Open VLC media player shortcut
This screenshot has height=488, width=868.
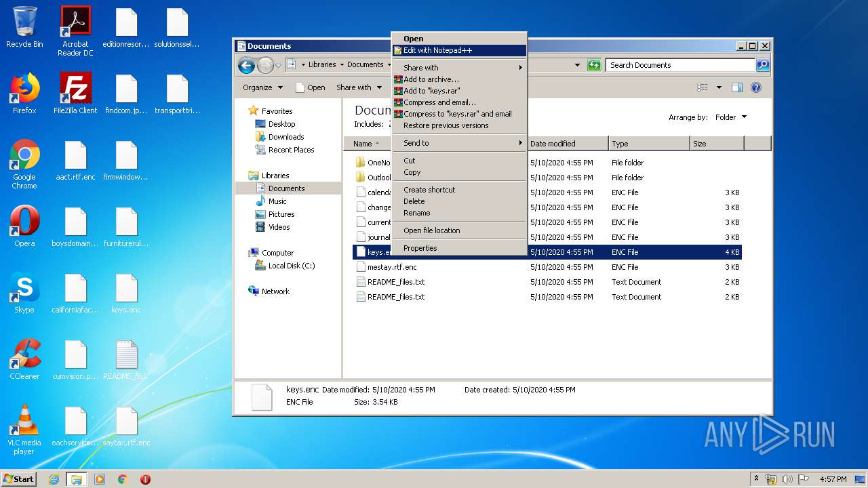click(x=24, y=430)
